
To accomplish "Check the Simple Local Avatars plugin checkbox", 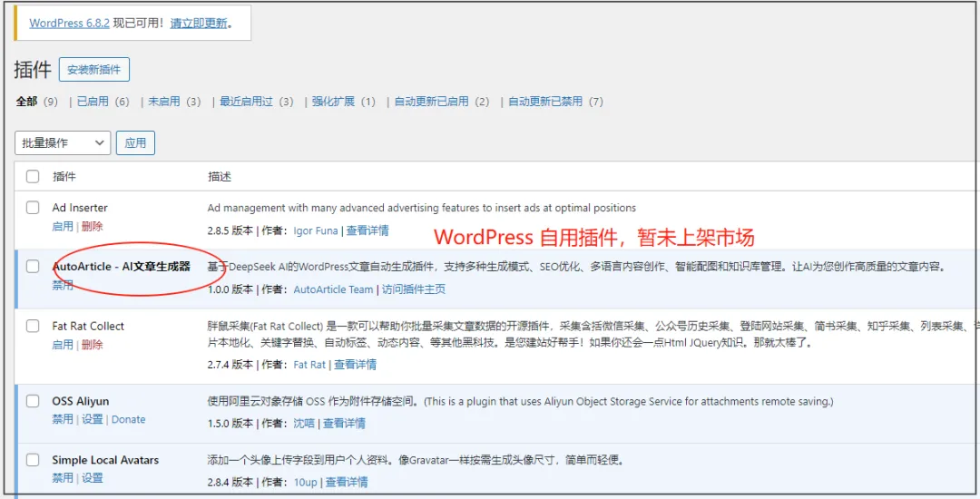I will point(33,460).
